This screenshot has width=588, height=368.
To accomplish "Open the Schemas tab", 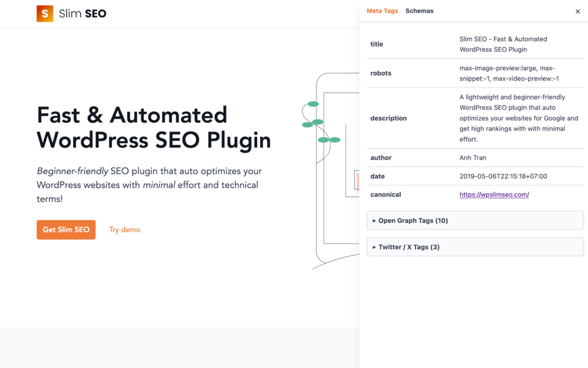I will click(419, 11).
